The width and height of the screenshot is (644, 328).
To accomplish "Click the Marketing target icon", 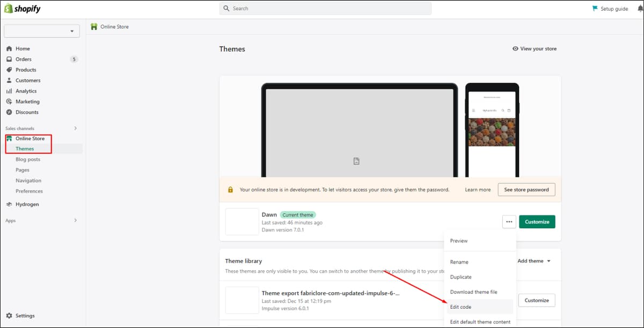I will click(x=9, y=102).
